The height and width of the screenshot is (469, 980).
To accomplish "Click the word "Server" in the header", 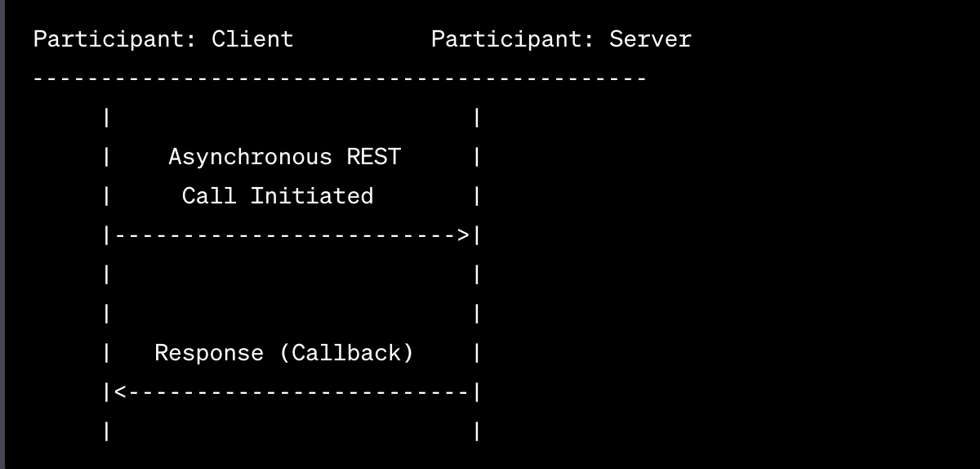I will pyautogui.click(x=650, y=39).
